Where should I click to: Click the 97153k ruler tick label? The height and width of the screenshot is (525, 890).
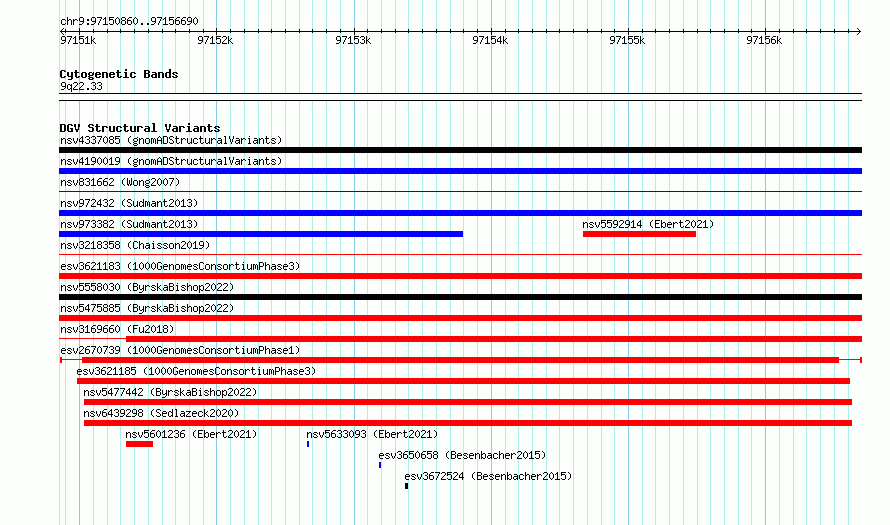pos(353,40)
